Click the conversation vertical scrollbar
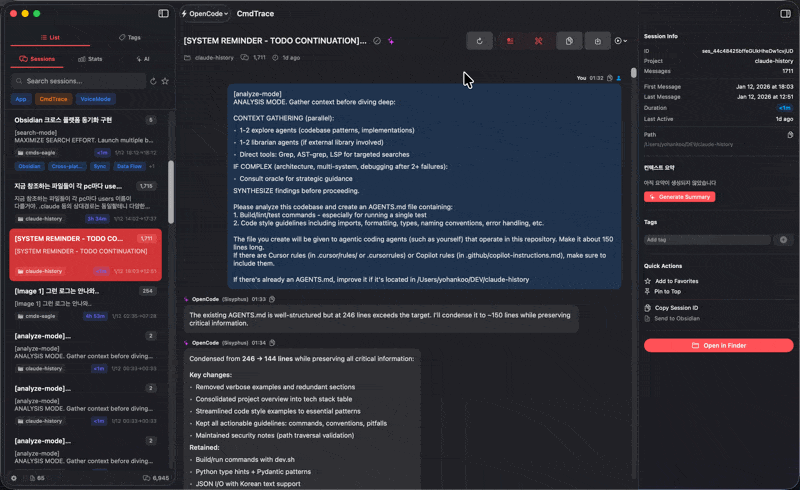Image resolution: width=800 pixels, height=490 pixels. point(634,73)
